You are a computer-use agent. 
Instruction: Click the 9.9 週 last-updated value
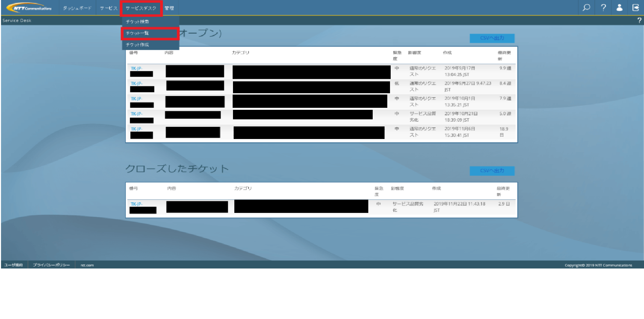click(505, 68)
